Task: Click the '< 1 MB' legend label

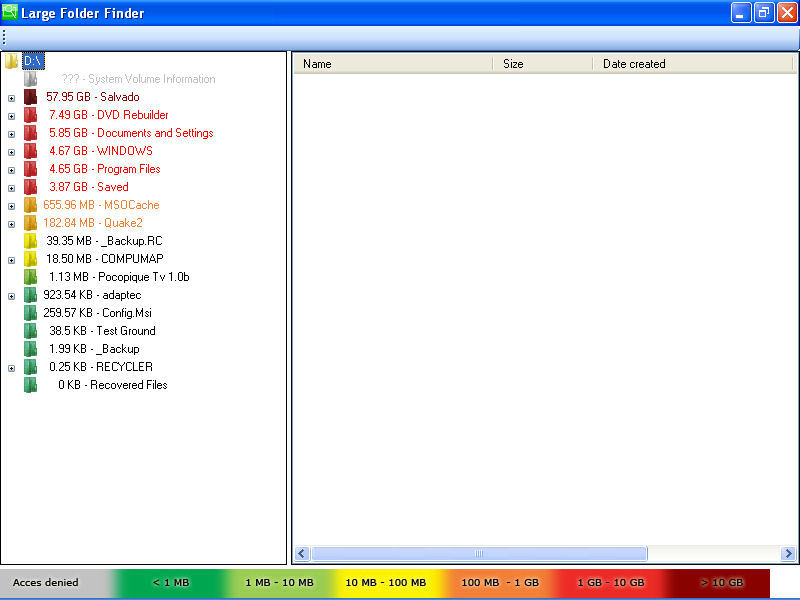Action: (x=171, y=582)
